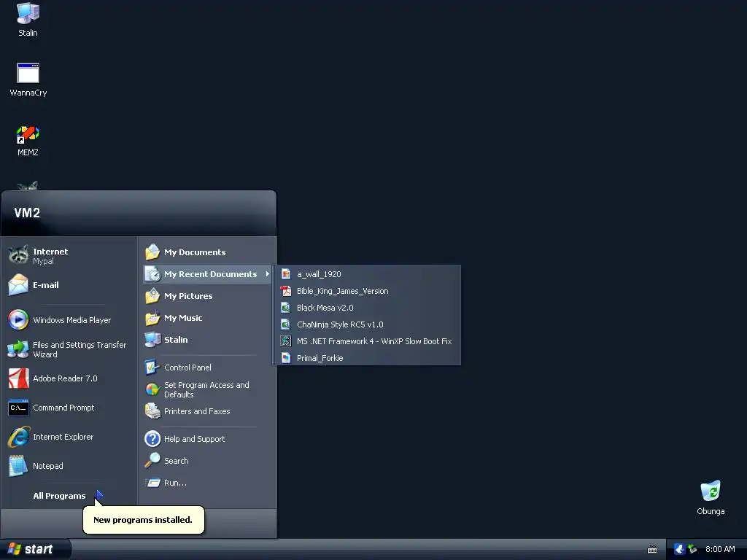Click the icon beside ChaNinja Style RC5 v1.0

[286, 324]
